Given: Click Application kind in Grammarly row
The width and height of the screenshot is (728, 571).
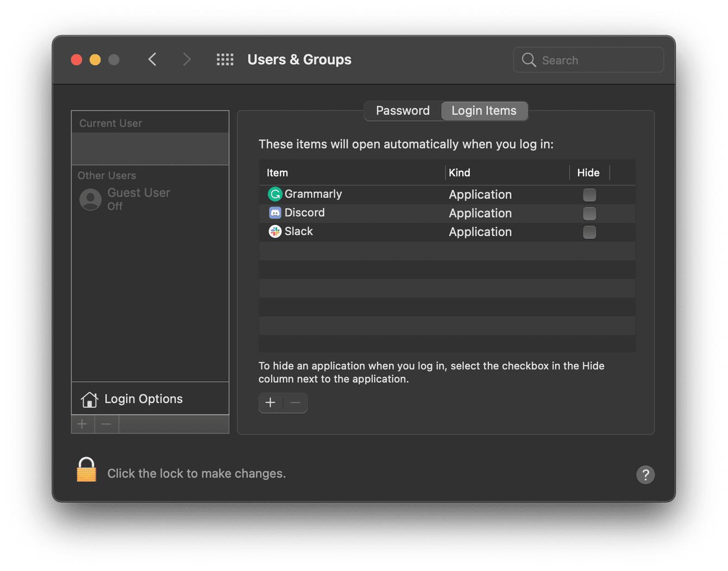Looking at the screenshot, I should 480,194.
